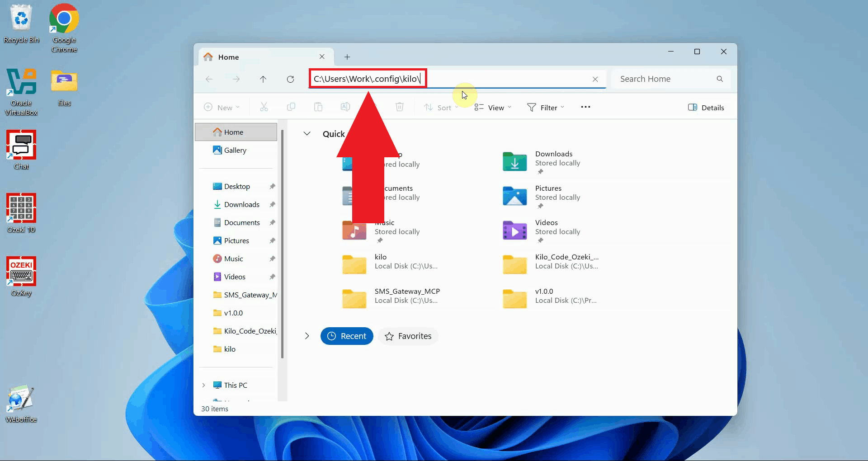The width and height of the screenshot is (868, 461).
Task: Add a new File Explorer tab
Action: tap(347, 57)
